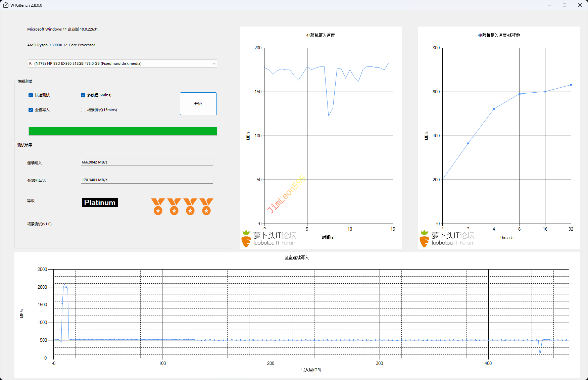Click the carrot logo under threads chart

point(424,239)
